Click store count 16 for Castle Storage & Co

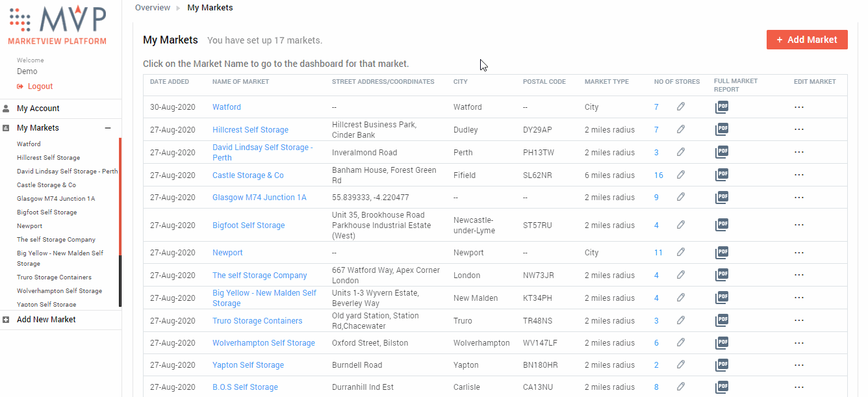(x=659, y=175)
